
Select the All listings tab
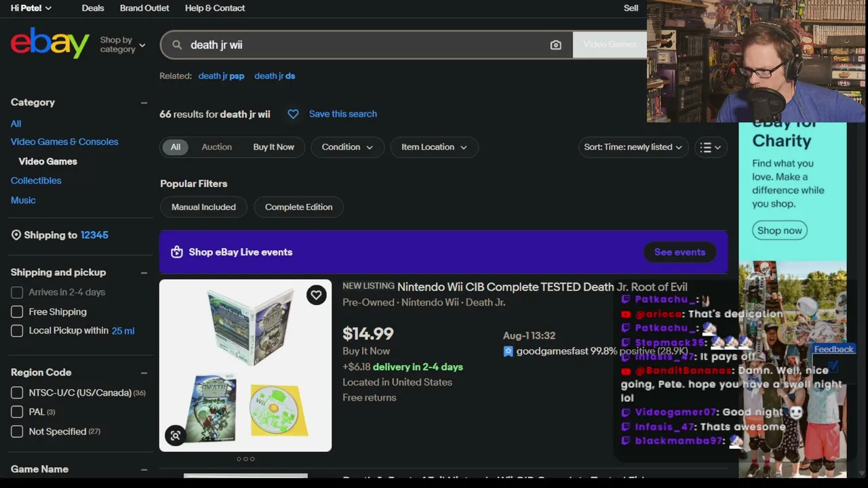click(176, 147)
